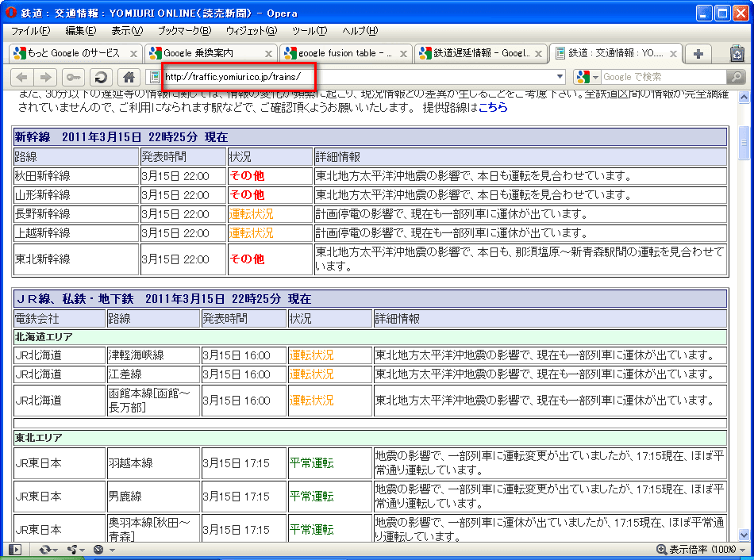Click the 詳細情報 header in the 新幹線 table

521,157
